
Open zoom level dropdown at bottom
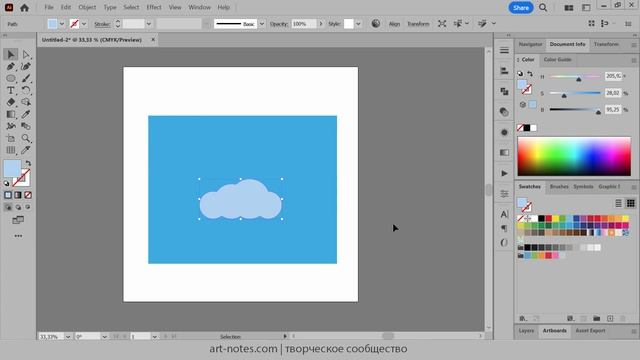click(x=68, y=337)
